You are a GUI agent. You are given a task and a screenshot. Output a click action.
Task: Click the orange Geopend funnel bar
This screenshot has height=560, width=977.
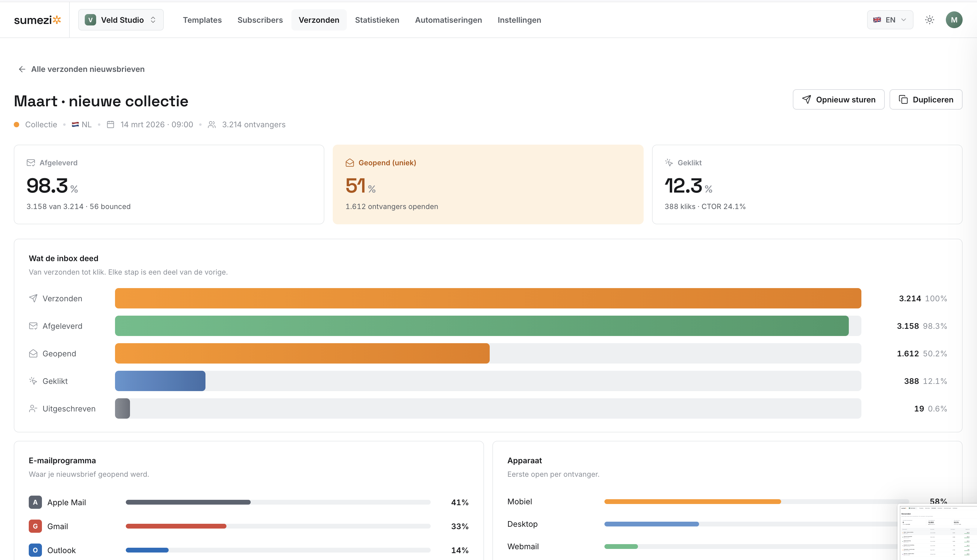point(302,353)
